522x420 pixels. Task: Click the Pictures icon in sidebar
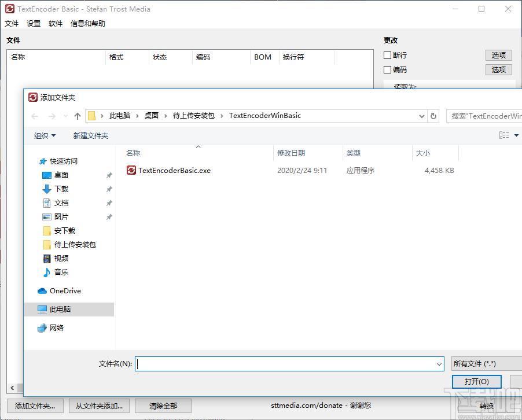pos(47,217)
